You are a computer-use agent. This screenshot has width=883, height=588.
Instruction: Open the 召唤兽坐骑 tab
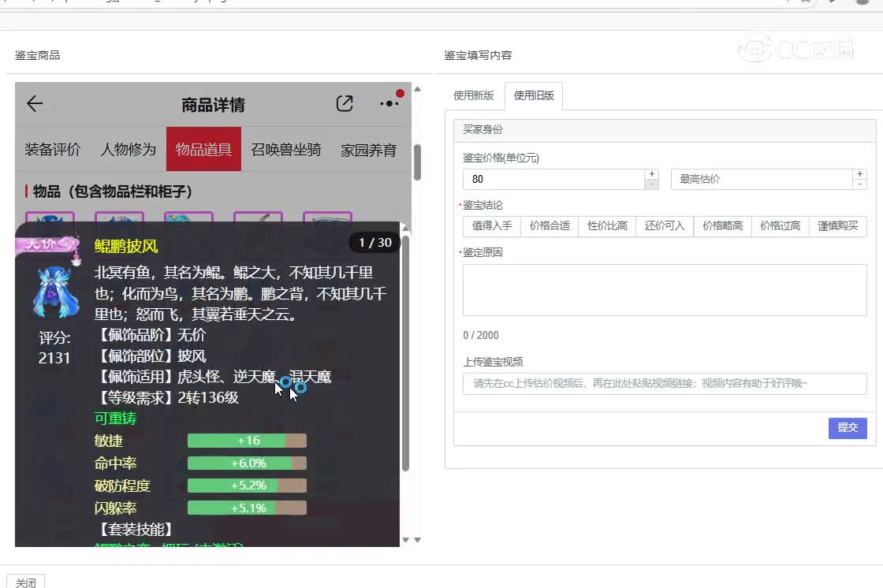pos(286,149)
